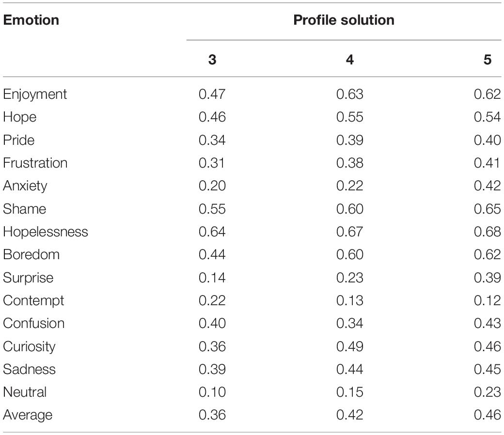Select the Surprise value 0.14
The width and height of the screenshot is (504, 435).
coord(212,278)
